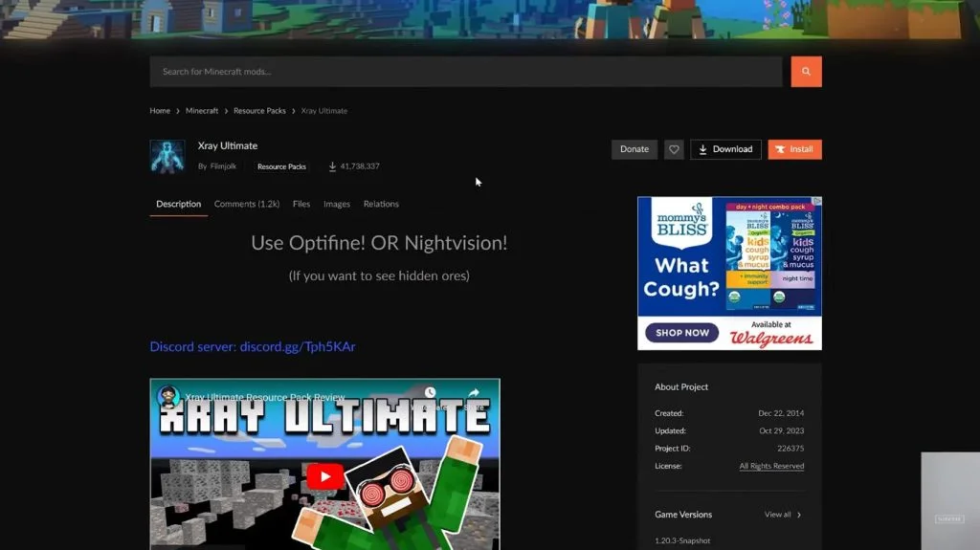Screen dimensions: 980x550
Task: Open the Comments (1.2k) tab
Action: (x=247, y=204)
